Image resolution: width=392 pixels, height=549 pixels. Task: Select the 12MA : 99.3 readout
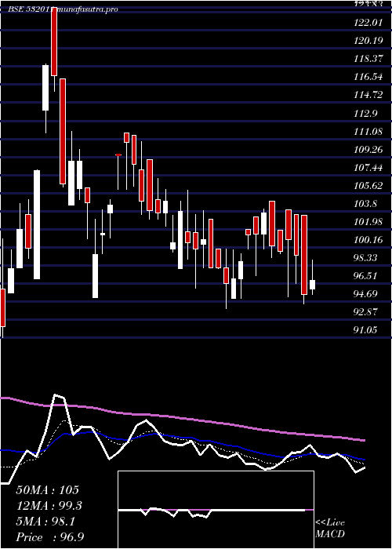(49, 506)
